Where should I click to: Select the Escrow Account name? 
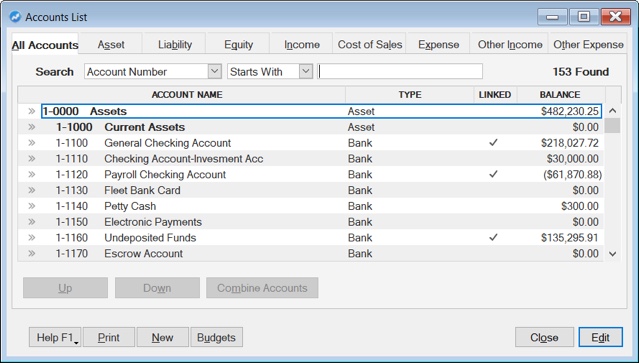143,253
